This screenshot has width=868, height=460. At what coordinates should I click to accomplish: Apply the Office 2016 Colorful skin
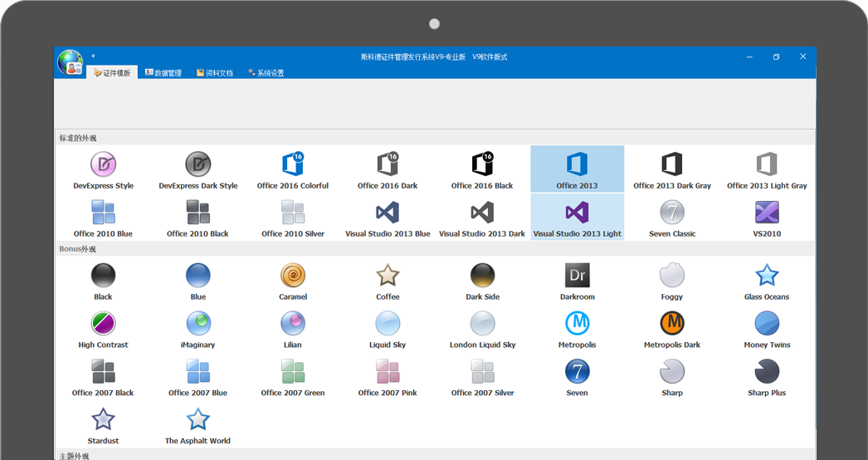point(293,169)
